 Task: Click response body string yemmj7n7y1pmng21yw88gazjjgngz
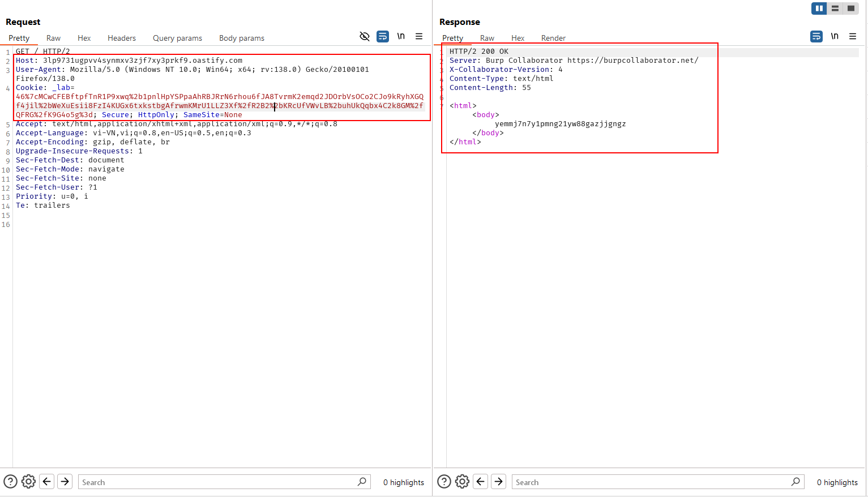pyautogui.click(x=561, y=124)
